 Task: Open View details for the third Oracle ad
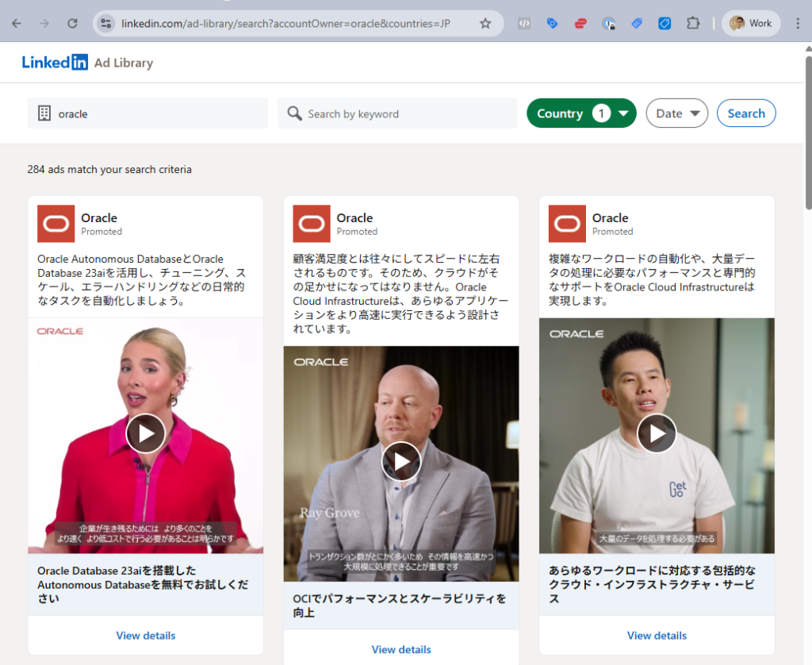tap(657, 636)
